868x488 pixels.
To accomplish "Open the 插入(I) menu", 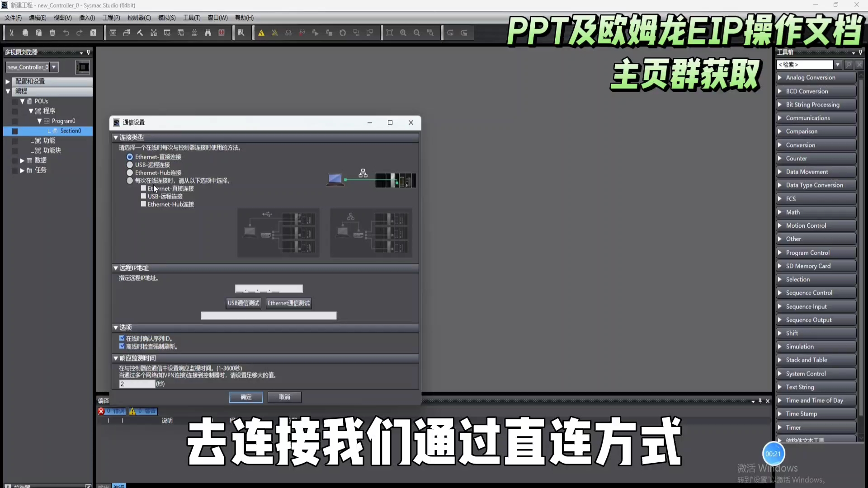I will (87, 18).
